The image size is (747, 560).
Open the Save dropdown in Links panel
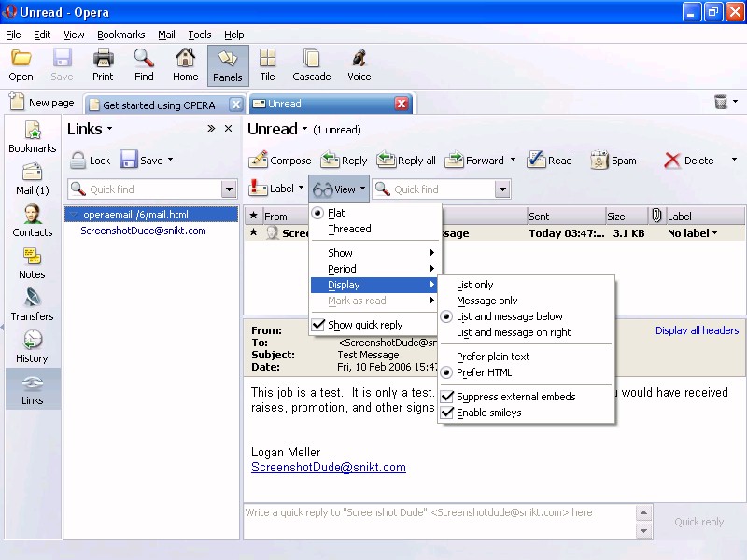[x=170, y=161]
